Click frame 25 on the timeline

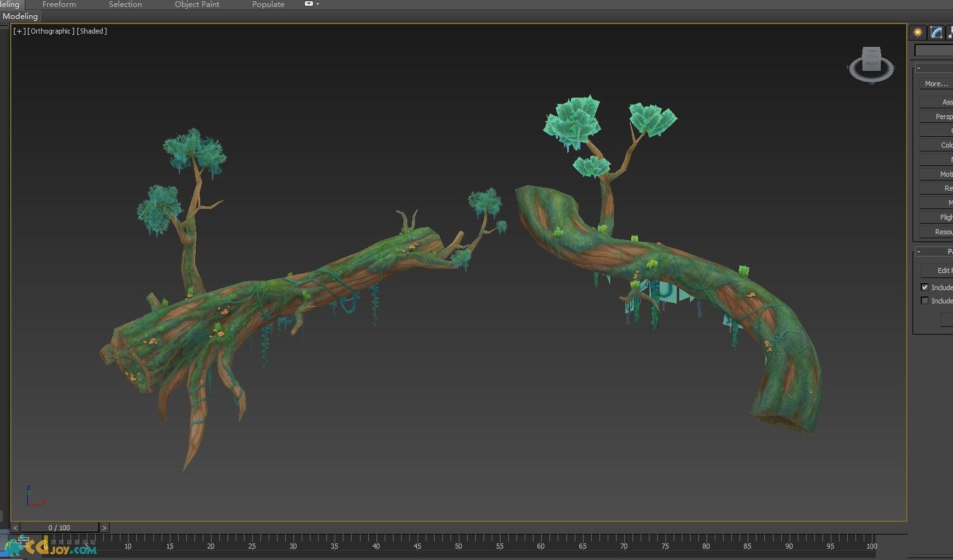tap(252, 545)
